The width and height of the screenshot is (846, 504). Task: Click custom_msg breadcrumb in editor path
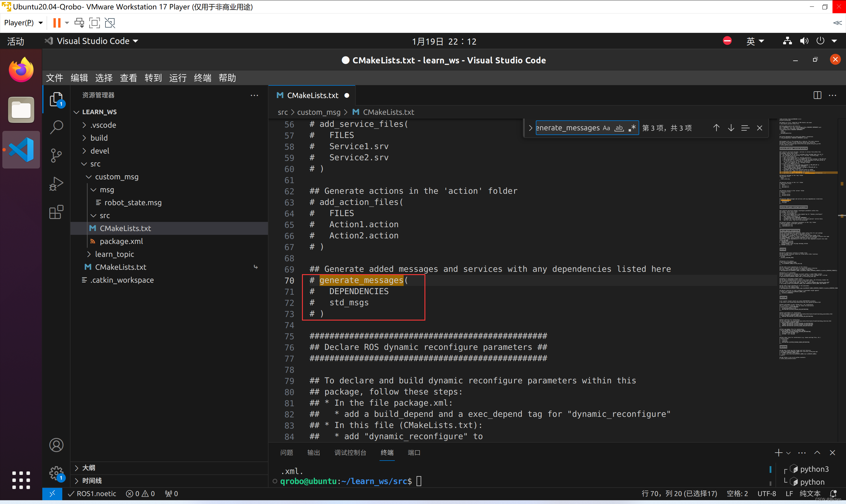pyautogui.click(x=318, y=112)
